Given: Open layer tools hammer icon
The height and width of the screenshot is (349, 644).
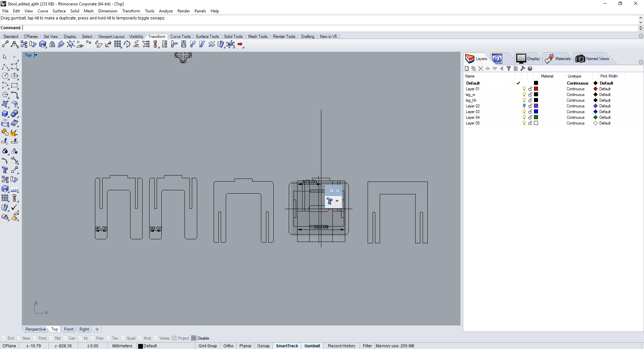Looking at the screenshot, I should coord(523,68).
